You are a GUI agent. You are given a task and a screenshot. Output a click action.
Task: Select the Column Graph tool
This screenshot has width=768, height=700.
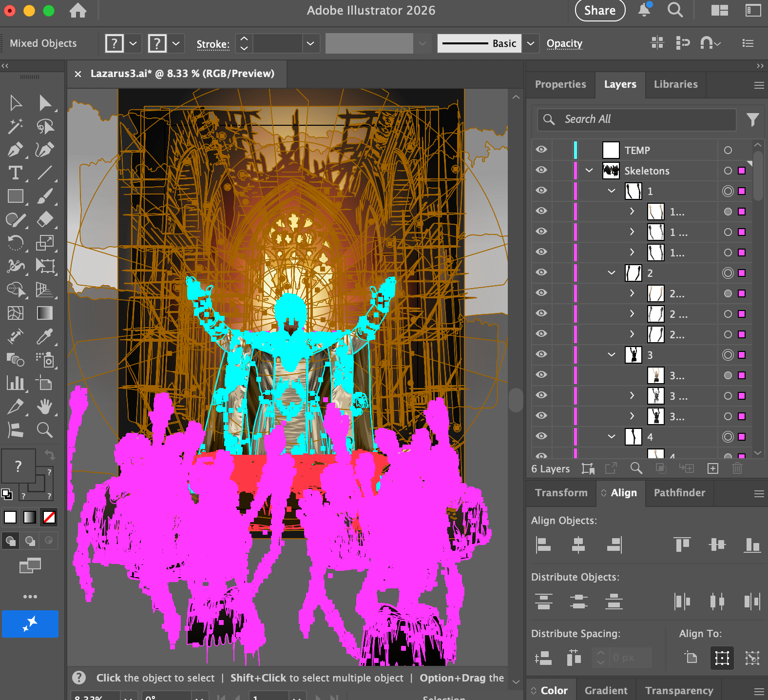(x=16, y=383)
